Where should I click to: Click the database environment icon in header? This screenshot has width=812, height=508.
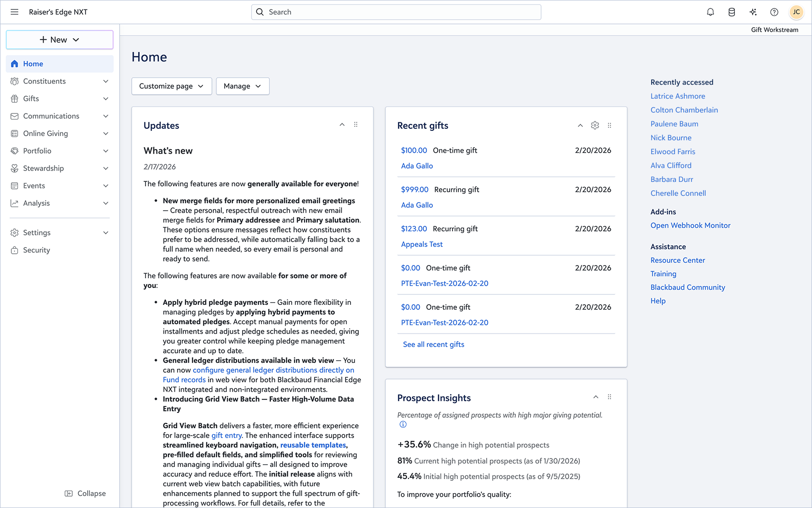click(x=732, y=12)
